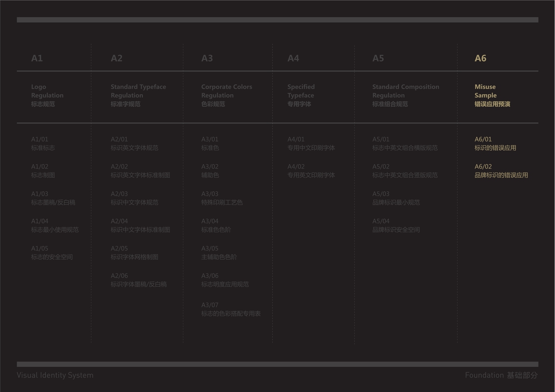Select the highlighted A6 section heading
The height and width of the screenshot is (392, 555).
point(481,58)
